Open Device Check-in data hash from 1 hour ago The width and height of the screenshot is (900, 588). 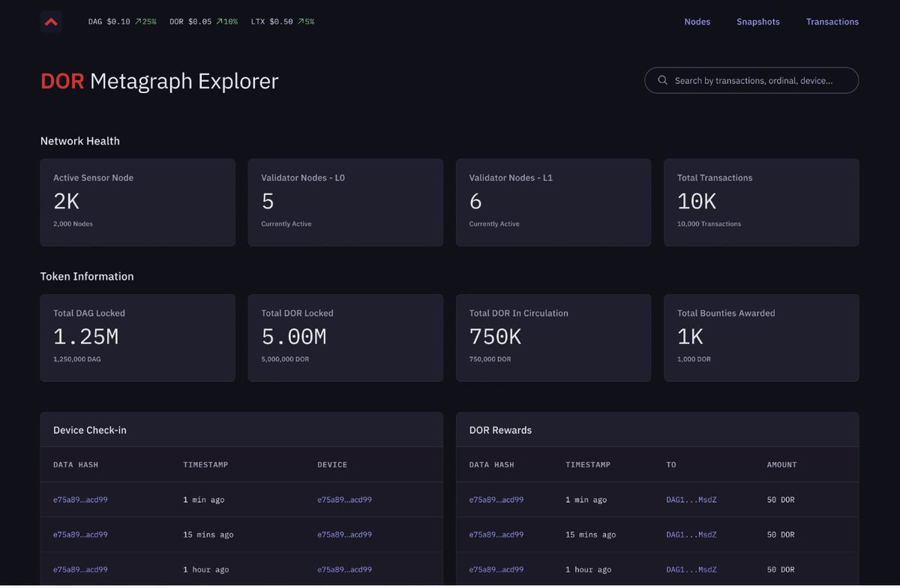point(80,570)
